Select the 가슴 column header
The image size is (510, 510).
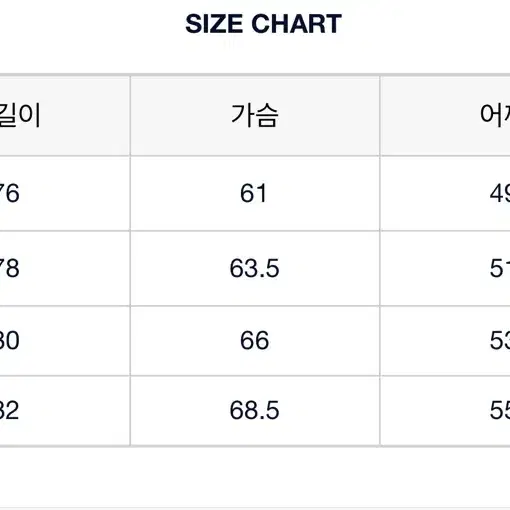[255, 115]
